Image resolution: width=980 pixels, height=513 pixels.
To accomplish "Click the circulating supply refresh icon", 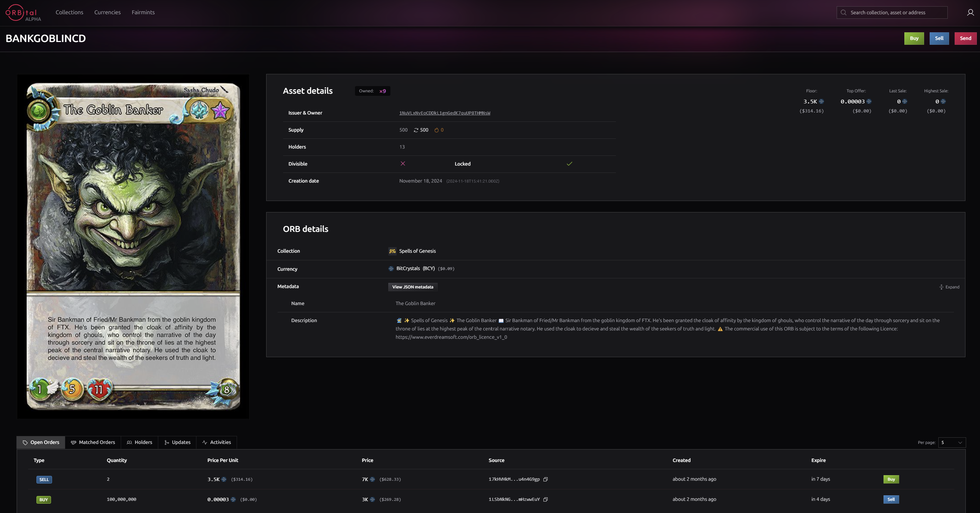I will tap(416, 130).
